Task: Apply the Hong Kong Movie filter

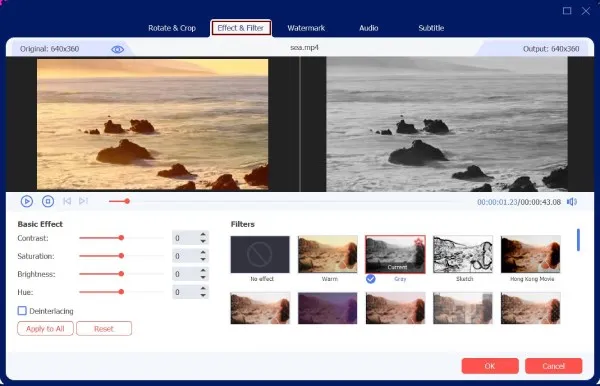Action: click(x=530, y=254)
